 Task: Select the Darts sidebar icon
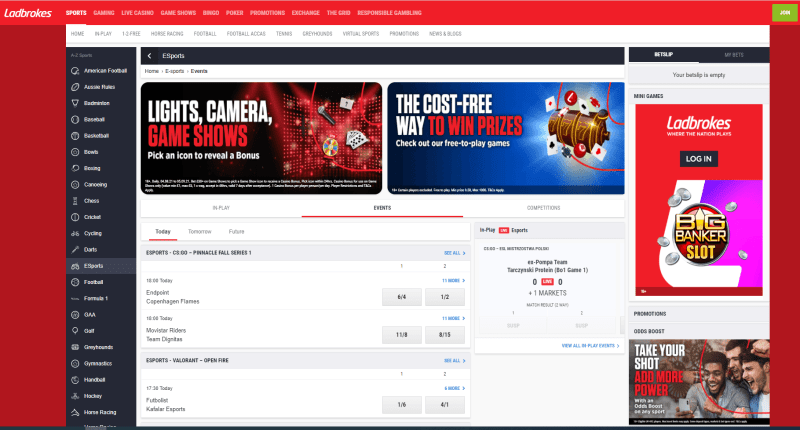pos(76,249)
